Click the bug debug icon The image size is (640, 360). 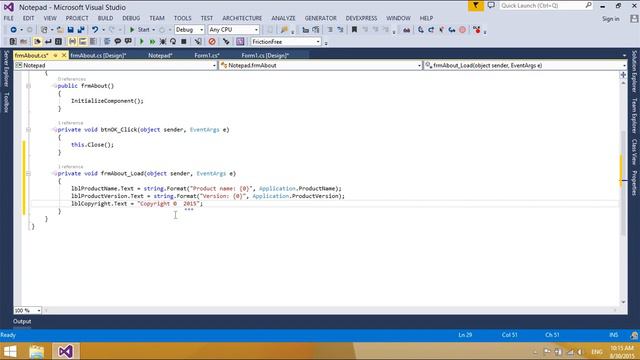(x=163, y=42)
